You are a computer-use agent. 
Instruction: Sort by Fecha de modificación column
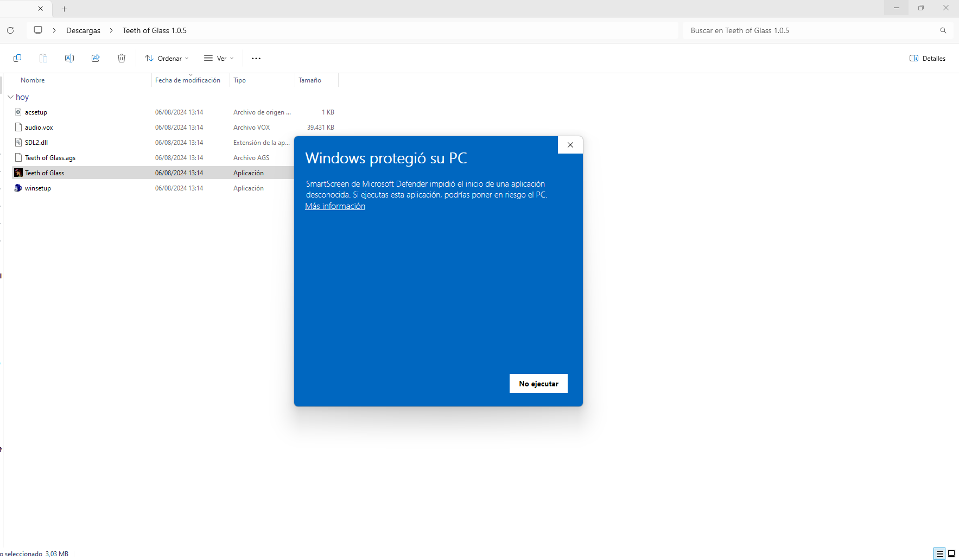click(188, 80)
